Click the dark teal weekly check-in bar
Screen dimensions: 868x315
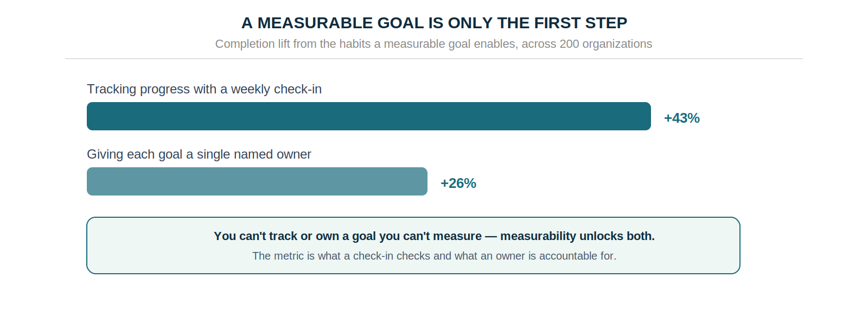point(369,116)
